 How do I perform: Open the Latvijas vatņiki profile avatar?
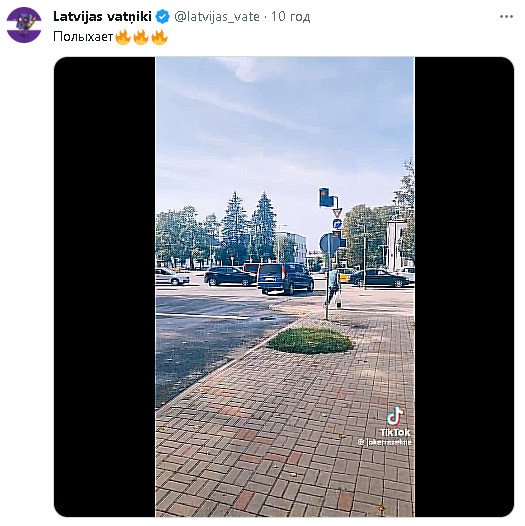[24, 25]
